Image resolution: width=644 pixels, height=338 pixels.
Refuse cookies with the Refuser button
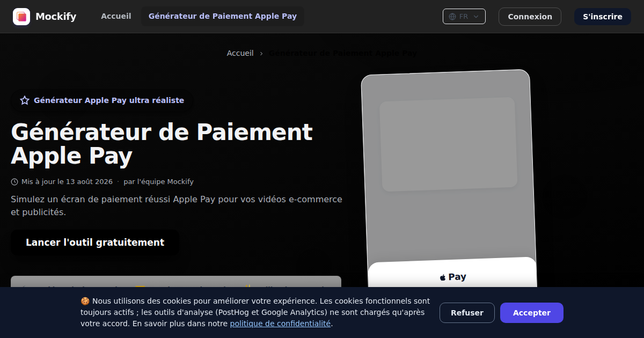tap(467, 313)
